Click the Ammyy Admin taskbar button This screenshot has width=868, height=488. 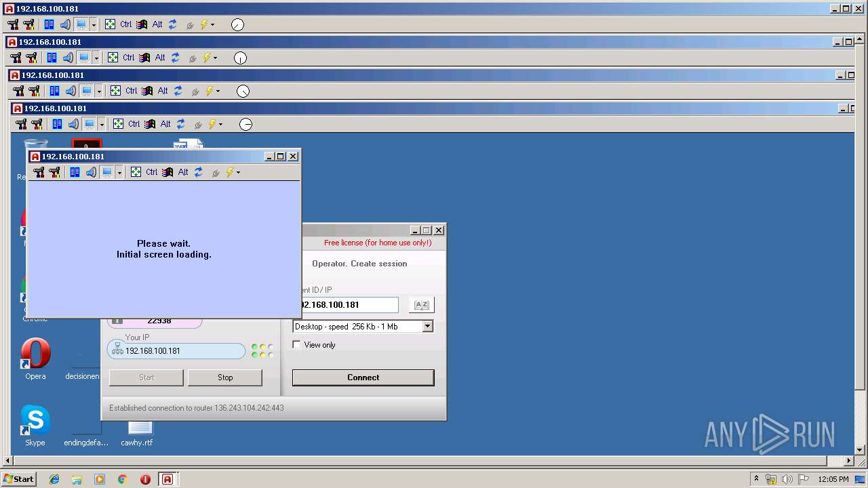[x=167, y=479]
